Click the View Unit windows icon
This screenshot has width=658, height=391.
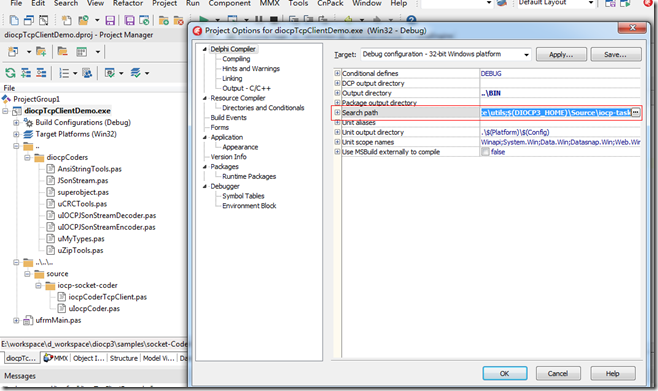29,20
